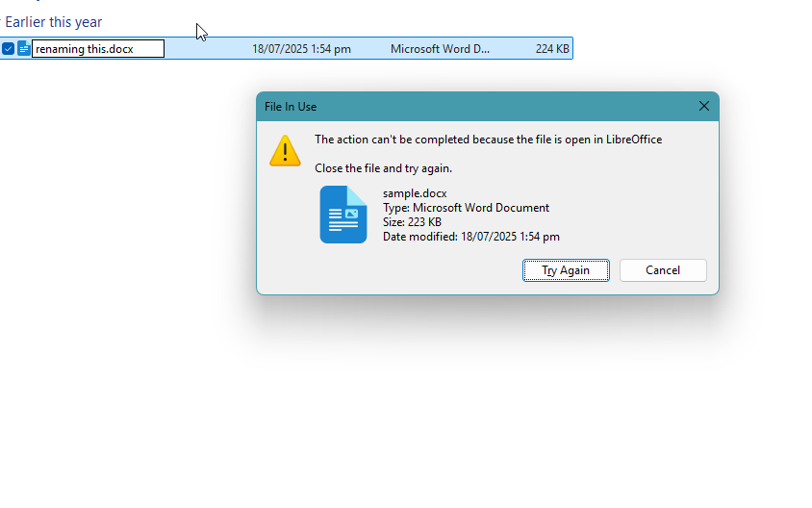
Task: Click the 'Size: 223 KB' line in the dialog
Action: (412, 222)
